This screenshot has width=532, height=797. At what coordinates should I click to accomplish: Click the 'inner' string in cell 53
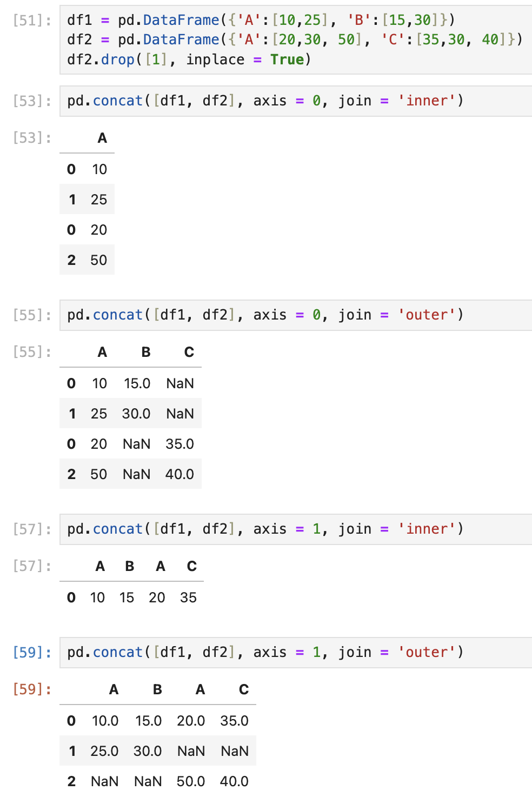tap(427, 101)
